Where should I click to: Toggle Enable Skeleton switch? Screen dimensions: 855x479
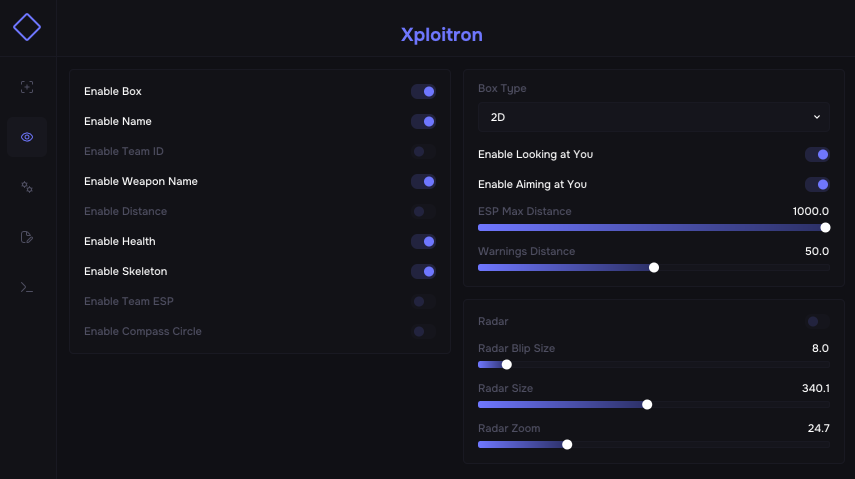[423, 272]
